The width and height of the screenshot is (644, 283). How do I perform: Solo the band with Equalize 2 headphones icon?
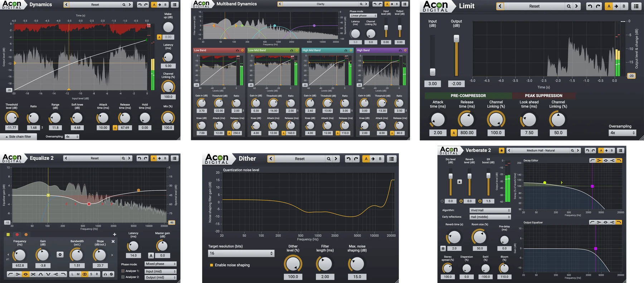click(x=105, y=274)
